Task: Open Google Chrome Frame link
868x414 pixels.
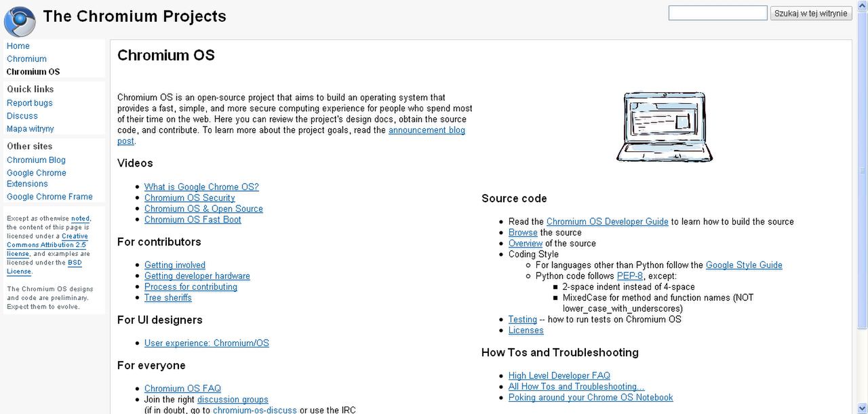Action: (50, 197)
